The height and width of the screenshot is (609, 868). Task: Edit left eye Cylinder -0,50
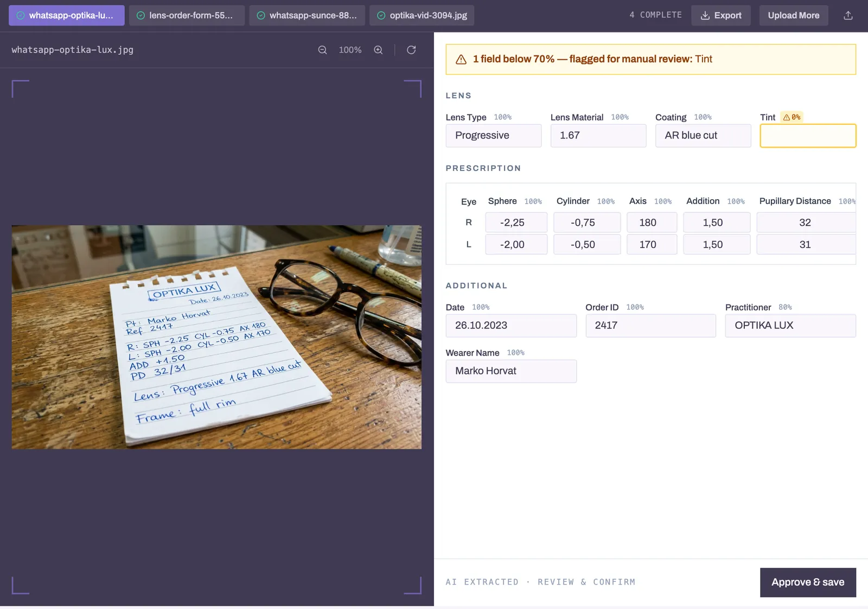(x=587, y=245)
